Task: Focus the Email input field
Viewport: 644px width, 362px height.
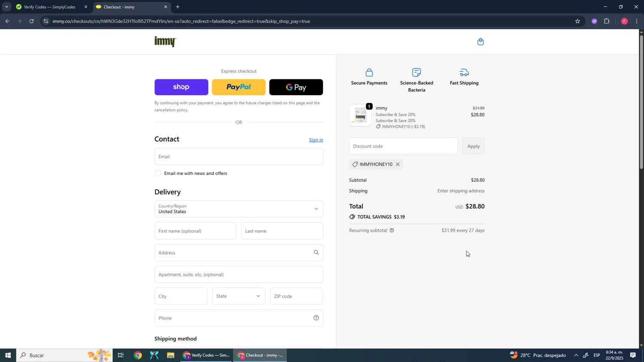Action: click(239, 157)
